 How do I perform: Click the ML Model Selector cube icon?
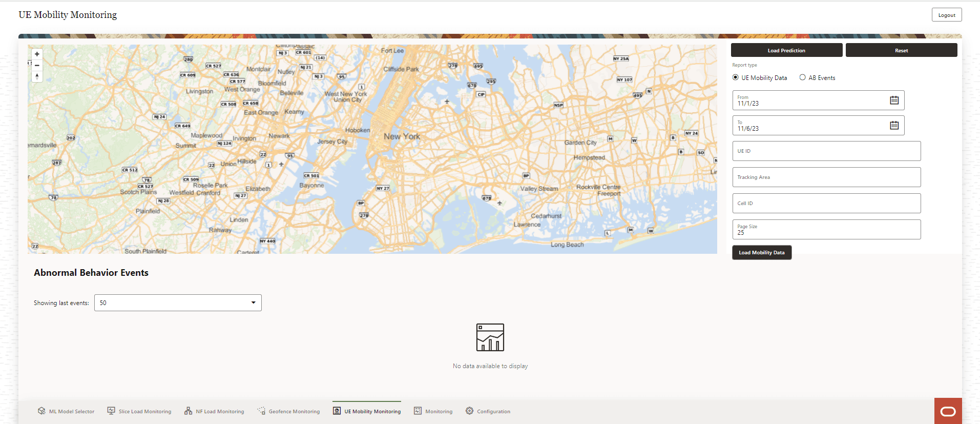[x=41, y=411]
